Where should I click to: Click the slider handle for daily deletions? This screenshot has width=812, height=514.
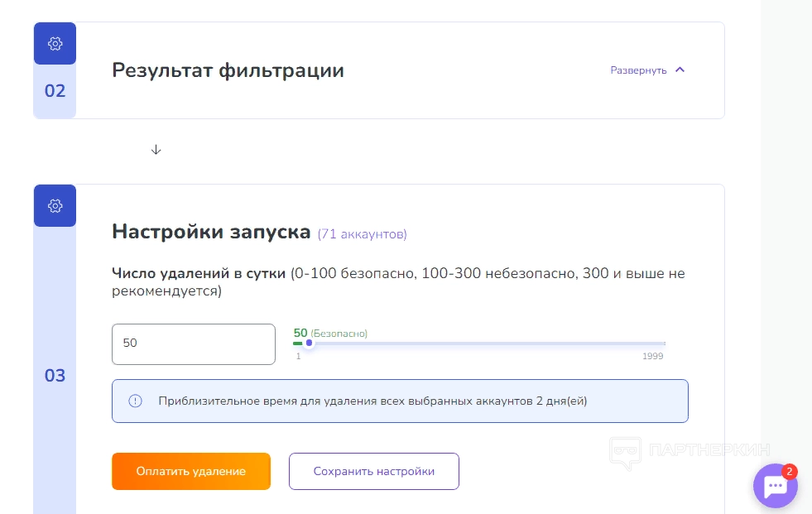tap(309, 343)
